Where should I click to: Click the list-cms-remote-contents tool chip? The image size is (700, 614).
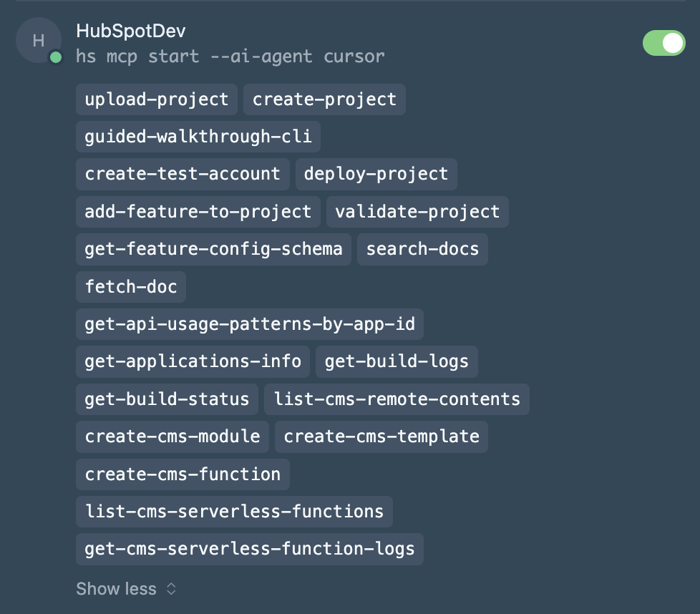pos(397,399)
